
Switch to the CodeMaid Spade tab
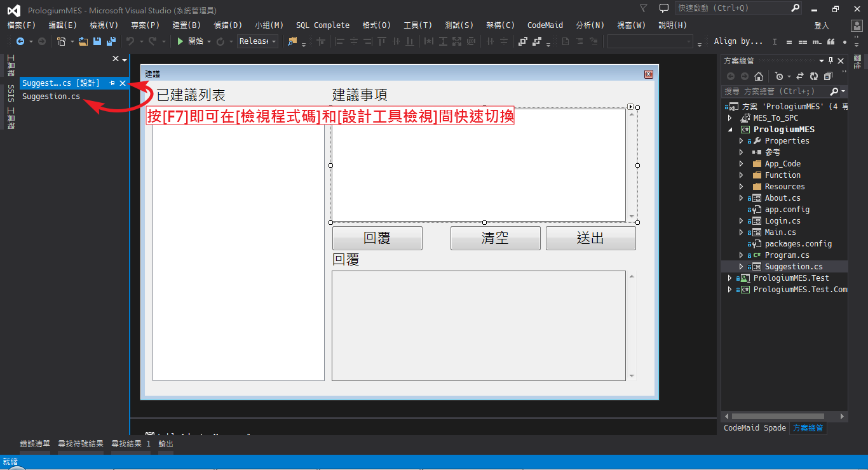coord(755,428)
